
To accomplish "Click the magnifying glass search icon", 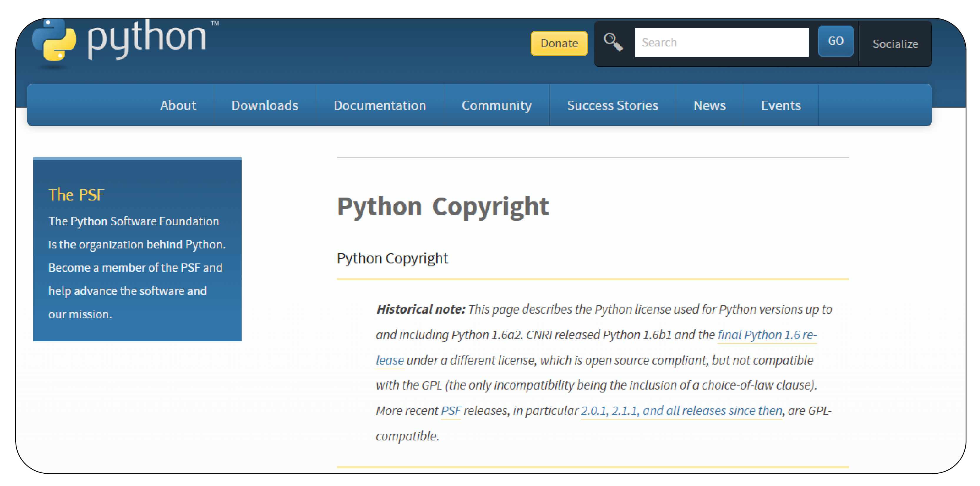I will [x=613, y=42].
